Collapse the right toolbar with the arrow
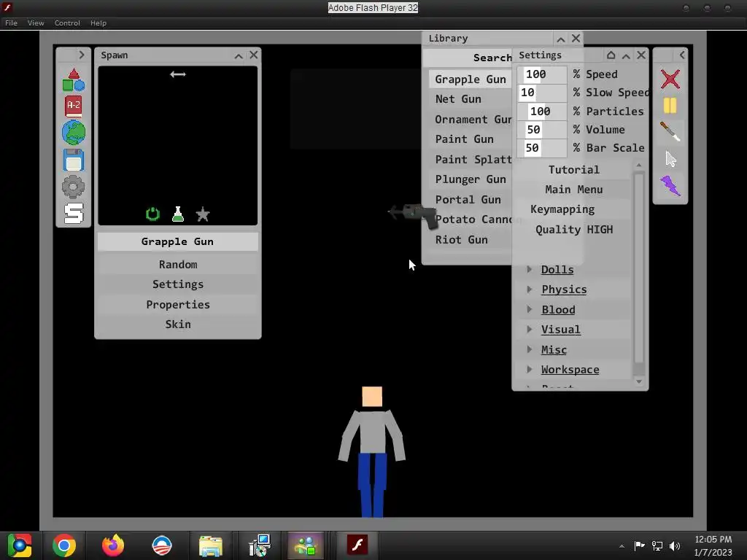This screenshot has width=747, height=560. [x=682, y=55]
